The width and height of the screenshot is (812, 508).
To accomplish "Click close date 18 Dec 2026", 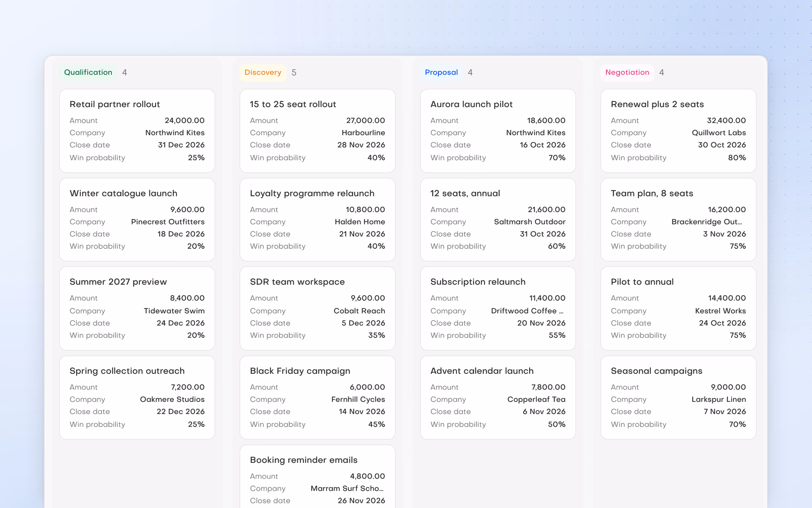I will (x=181, y=234).
